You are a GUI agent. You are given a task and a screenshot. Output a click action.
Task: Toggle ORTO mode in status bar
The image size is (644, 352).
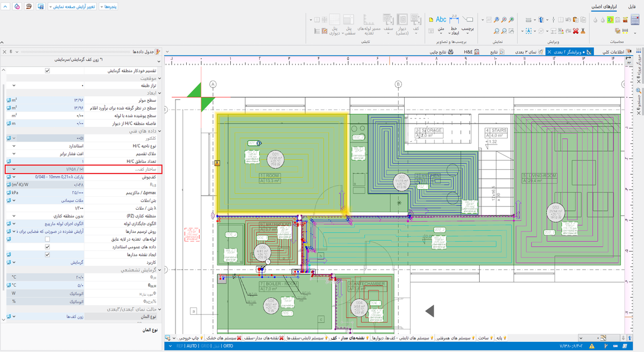pyautogui.click(x=228, y=346)
